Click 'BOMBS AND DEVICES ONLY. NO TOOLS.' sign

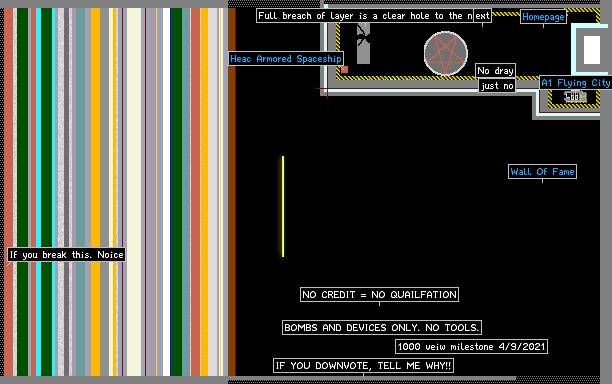382,327
